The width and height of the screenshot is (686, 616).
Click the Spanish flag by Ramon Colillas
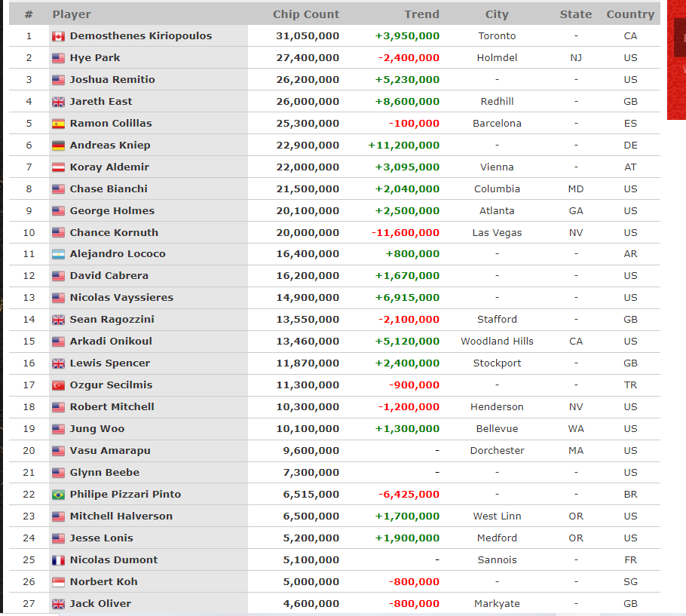coord(58,124)
